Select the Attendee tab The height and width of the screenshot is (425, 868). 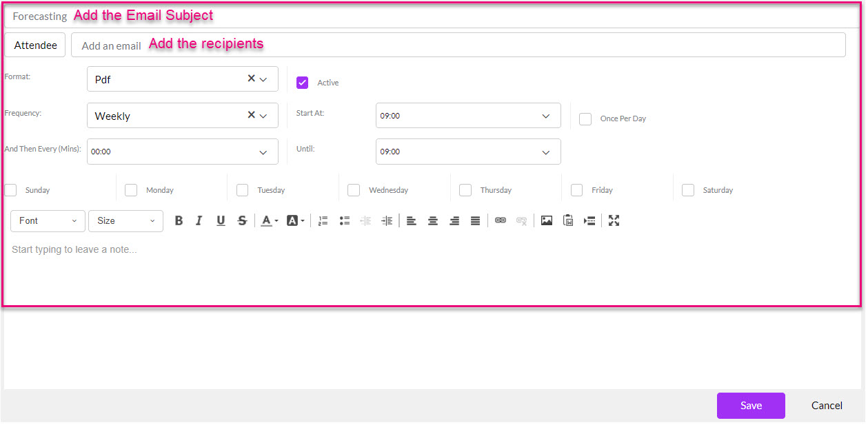[34, 44]
